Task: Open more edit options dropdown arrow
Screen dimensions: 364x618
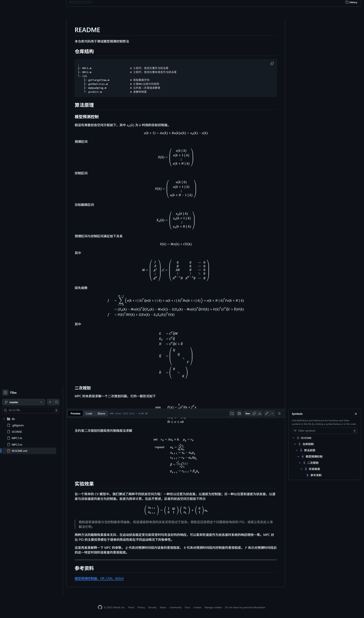Action: [x=272, y=413]
